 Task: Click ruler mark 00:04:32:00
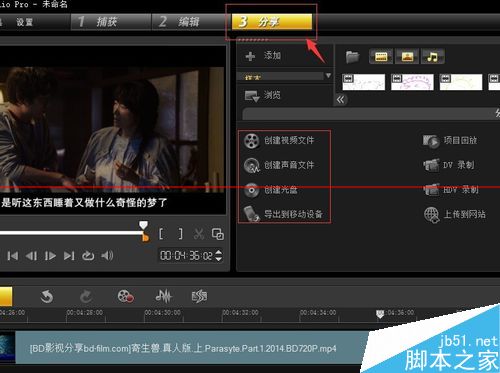coord(241,313)
